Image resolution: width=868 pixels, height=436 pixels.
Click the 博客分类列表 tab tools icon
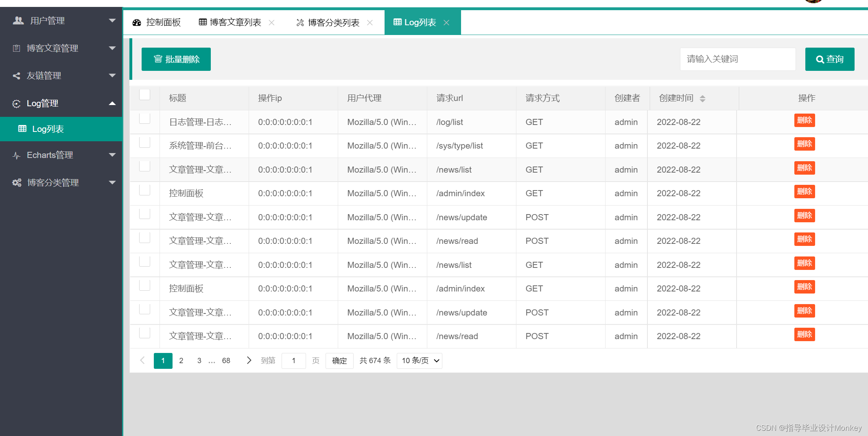pyautogui.click(x=300, y=22)
